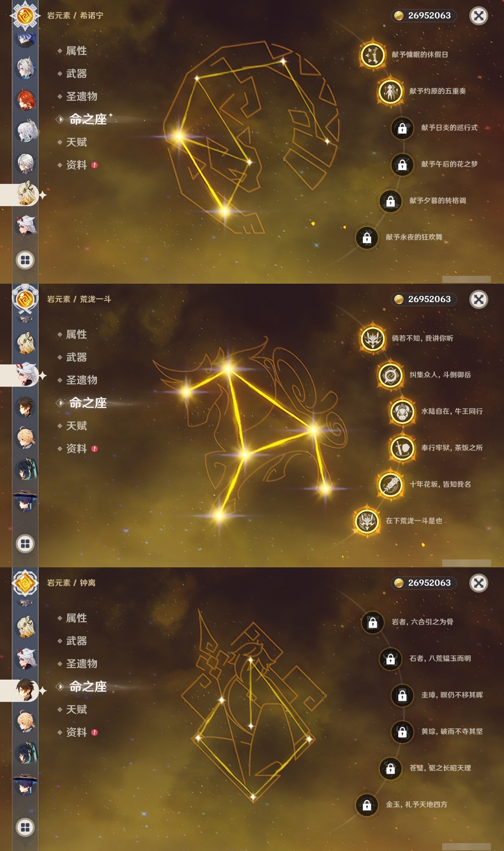The image size is (504, 851).
Task: Click the Mora counter on the 钟离 screen
Action: point(424,583)
